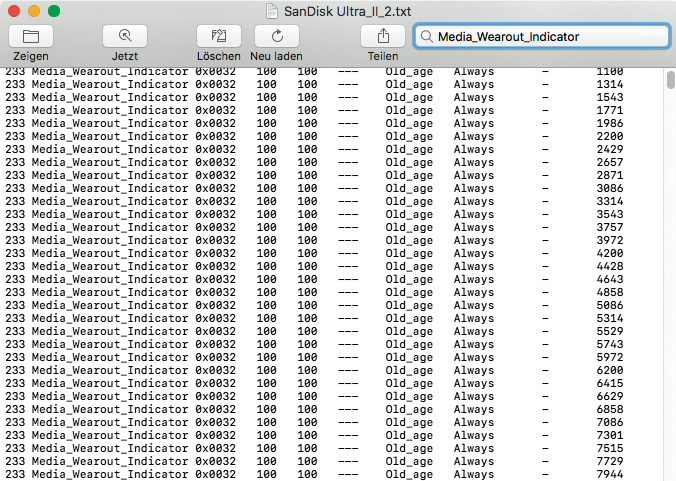Screen dimensions: 676x481
Task: Click Always in the 6629 row
Action: pyautogui.click(x=473, y=397)
